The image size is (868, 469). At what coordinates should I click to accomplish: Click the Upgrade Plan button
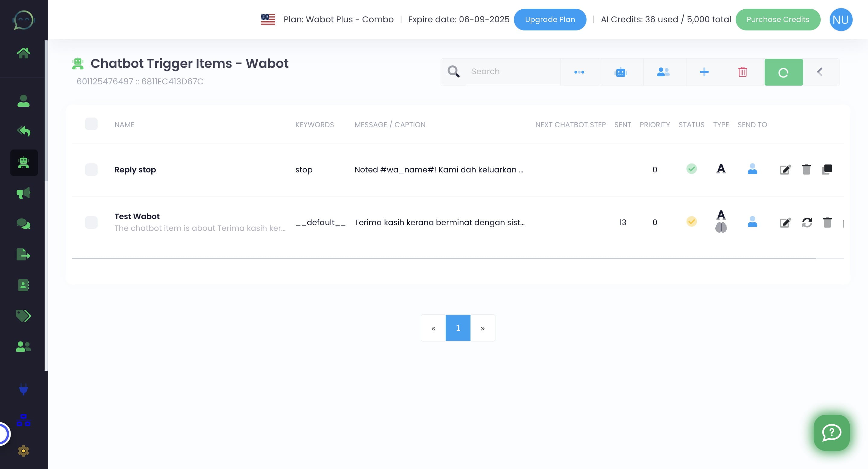pyautogui.click(x=549, y=20)
